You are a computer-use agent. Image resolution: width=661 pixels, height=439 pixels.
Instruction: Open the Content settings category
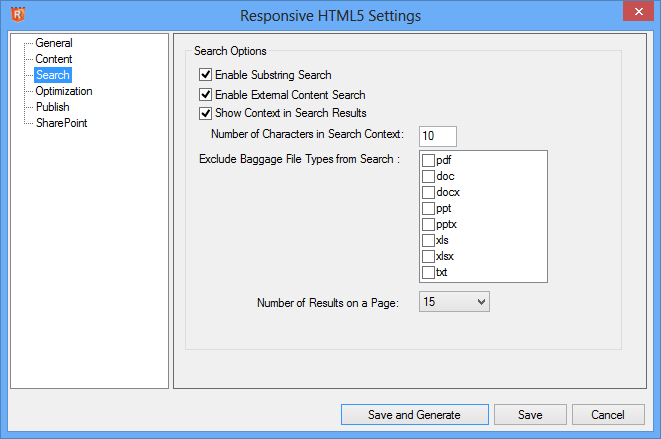(53, 59)
